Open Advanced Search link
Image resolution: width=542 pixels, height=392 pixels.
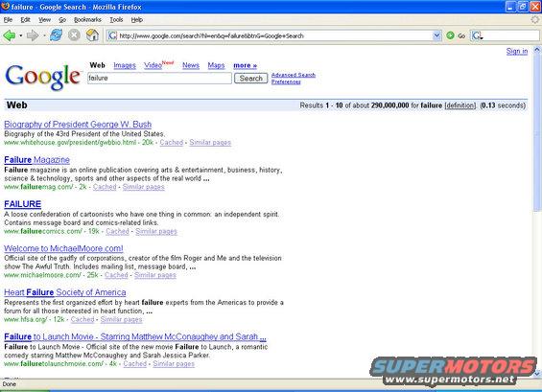pyautogui.click(x=294, y=75)
